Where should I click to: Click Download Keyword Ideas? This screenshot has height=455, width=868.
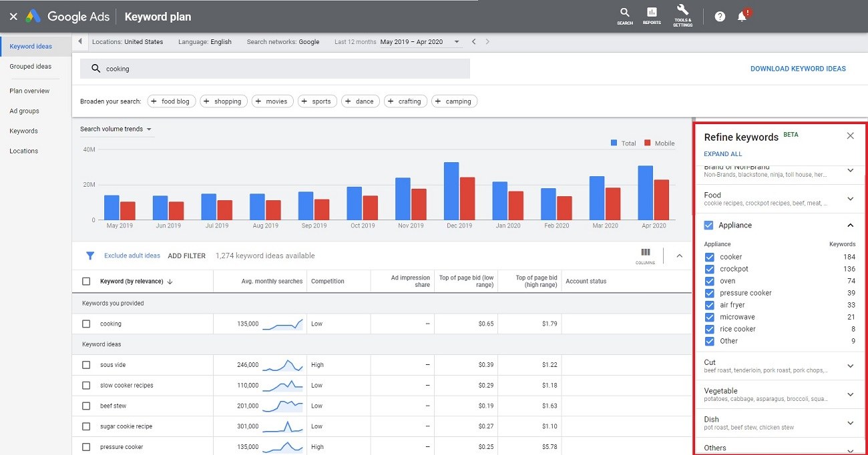[x=798, y=69]
